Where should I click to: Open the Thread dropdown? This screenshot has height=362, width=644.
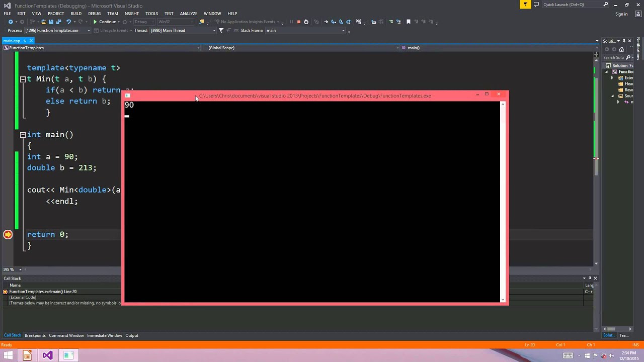pyautogui.click(x=214, y=31)
